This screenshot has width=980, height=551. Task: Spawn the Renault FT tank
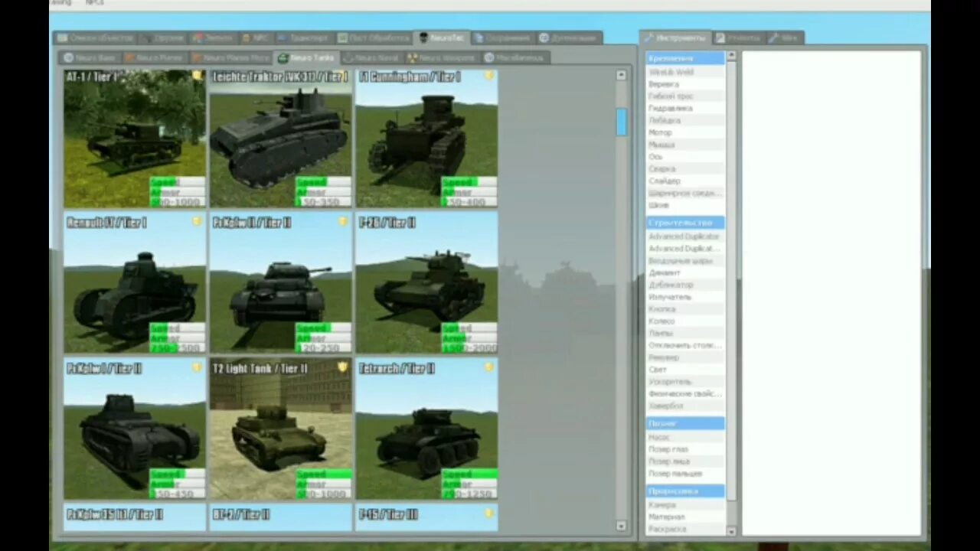135,283
